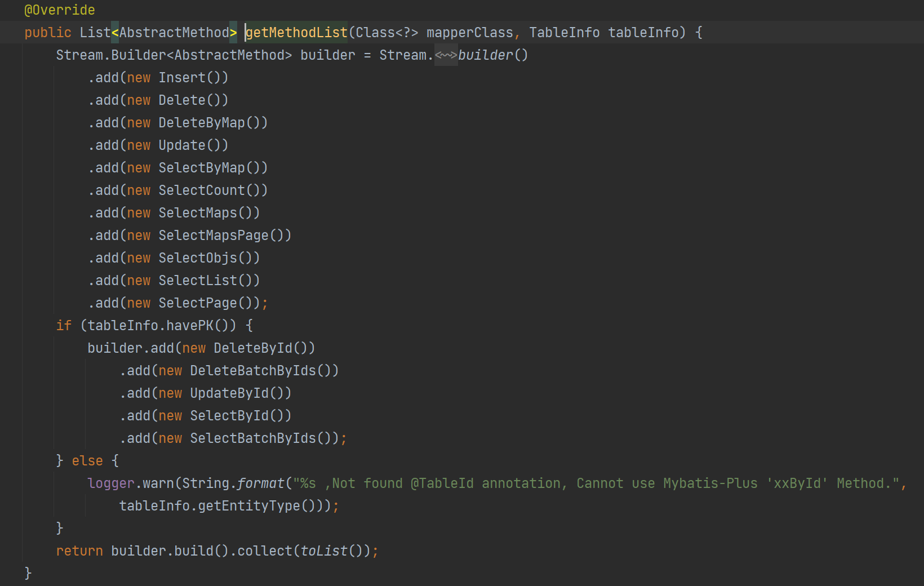
Task: Click the toList call in collect
Action: click(x=324, y=551)
